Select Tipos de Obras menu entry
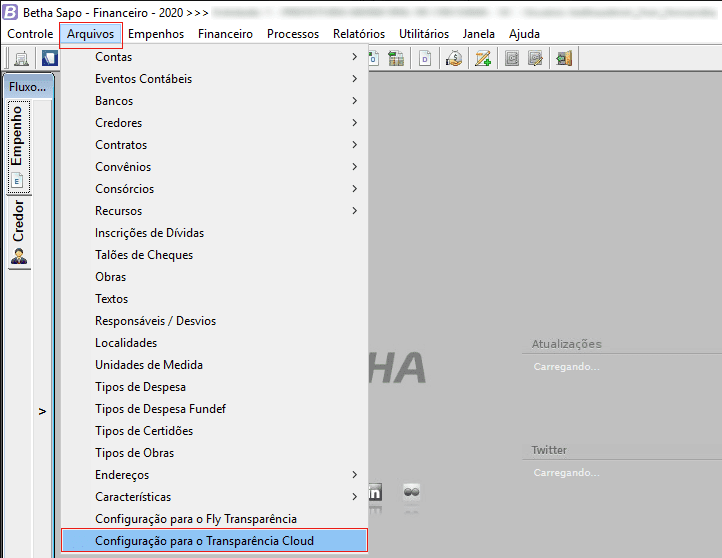Image resolution: width=722 pixels, height=558 pixels. tap(215, 453)
